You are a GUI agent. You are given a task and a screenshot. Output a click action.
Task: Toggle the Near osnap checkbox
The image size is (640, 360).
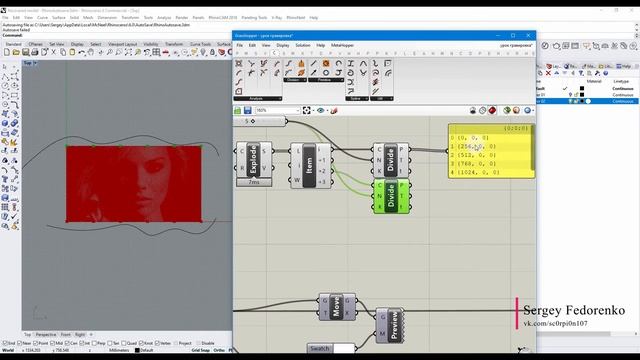click(x=19, y=344)
